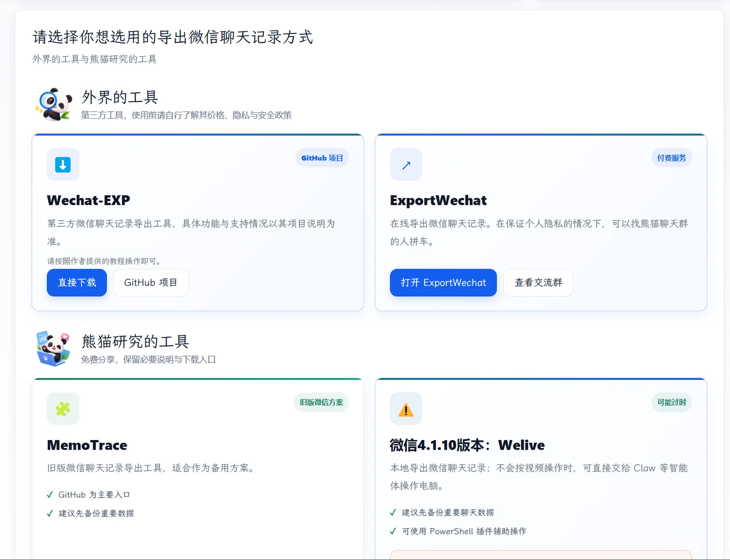Click the Wechat-EXP download arrow icon

[x=63, y=164]
